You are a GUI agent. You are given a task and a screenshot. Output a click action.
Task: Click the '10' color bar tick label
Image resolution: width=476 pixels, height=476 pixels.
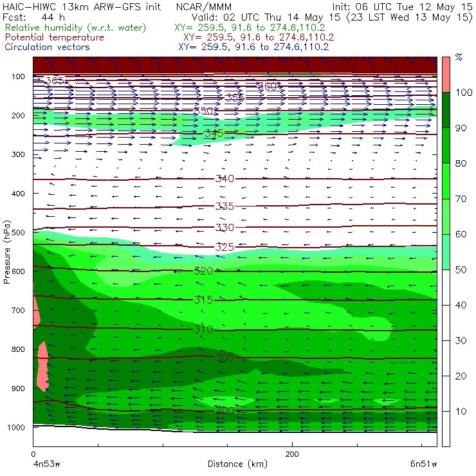point(461,411)
